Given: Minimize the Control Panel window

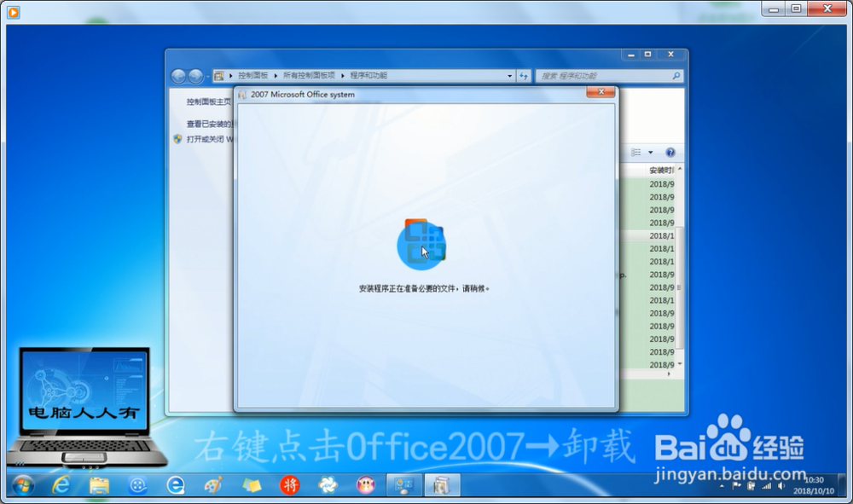Looking at the screenshot, I should point(631,55).
